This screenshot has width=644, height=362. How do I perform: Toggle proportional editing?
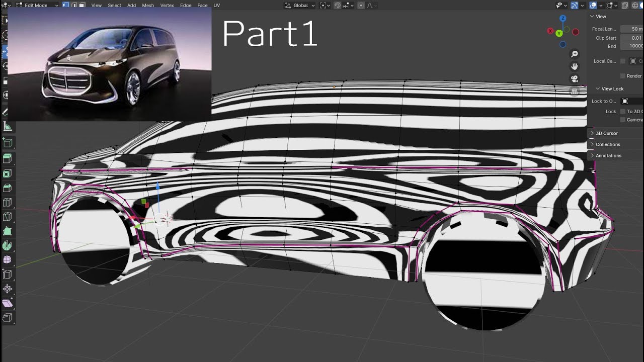(x=361, y=5)
